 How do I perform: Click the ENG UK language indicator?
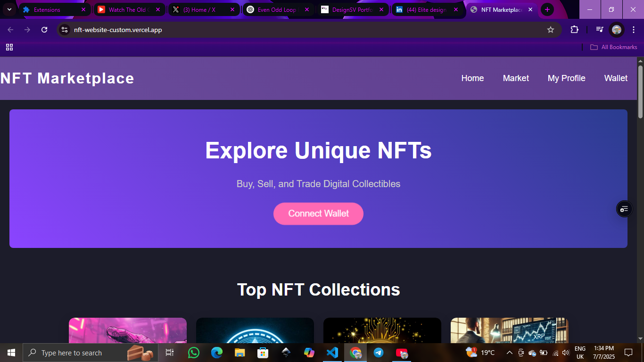[x=580, y=353]
